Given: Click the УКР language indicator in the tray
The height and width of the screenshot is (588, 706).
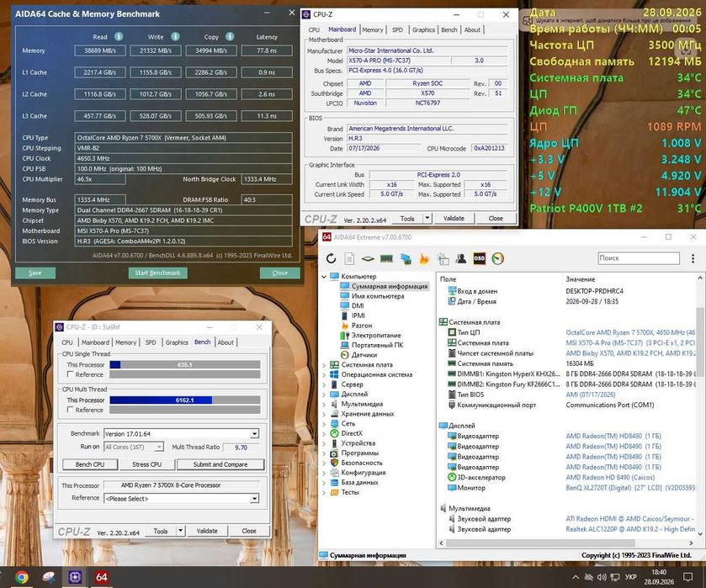Looking at the screenshot, I should click(631, 577).
